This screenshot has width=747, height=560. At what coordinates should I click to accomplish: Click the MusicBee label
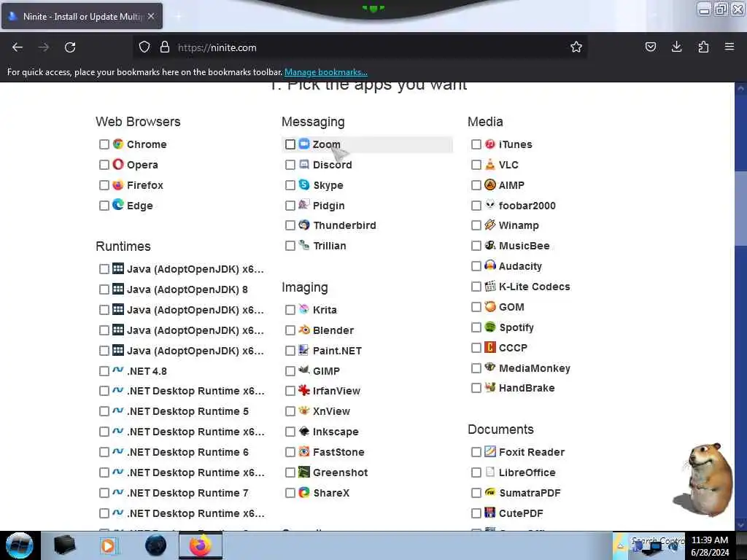(524, 246)
